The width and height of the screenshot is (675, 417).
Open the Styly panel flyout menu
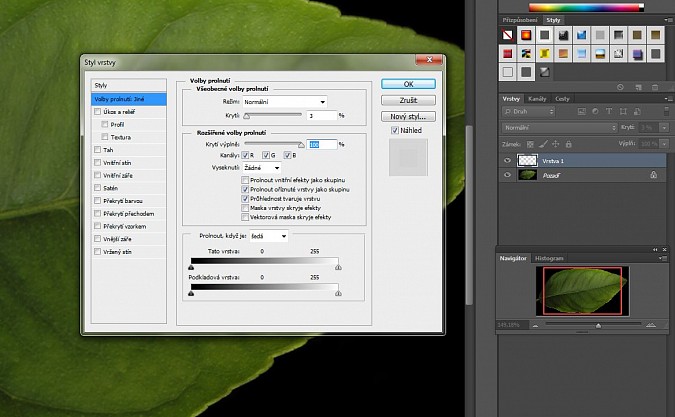click(668, 20)
